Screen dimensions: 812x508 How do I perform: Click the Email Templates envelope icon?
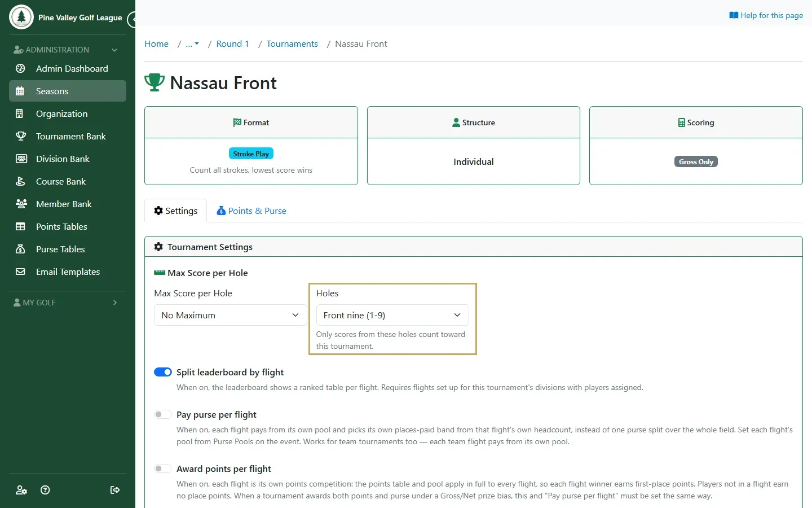[x=20, y=271]
